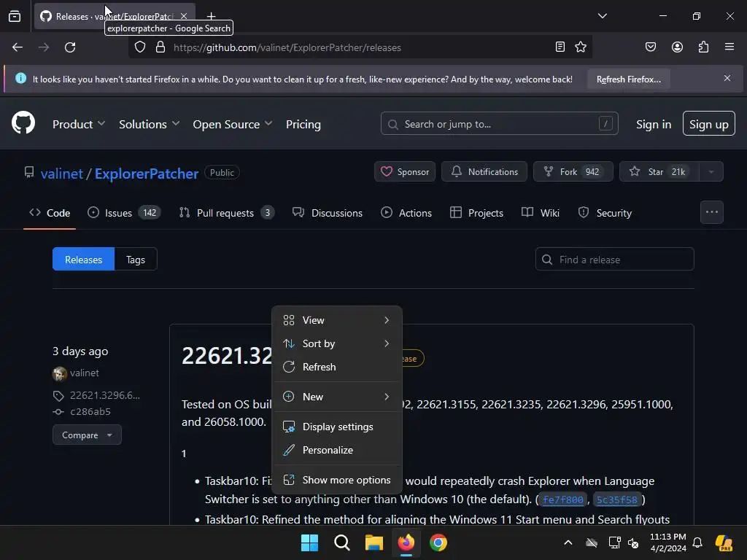Viewport: 747px width, 560px height.
Task: Open the Projects tab
Action: (x=476, y=213)
